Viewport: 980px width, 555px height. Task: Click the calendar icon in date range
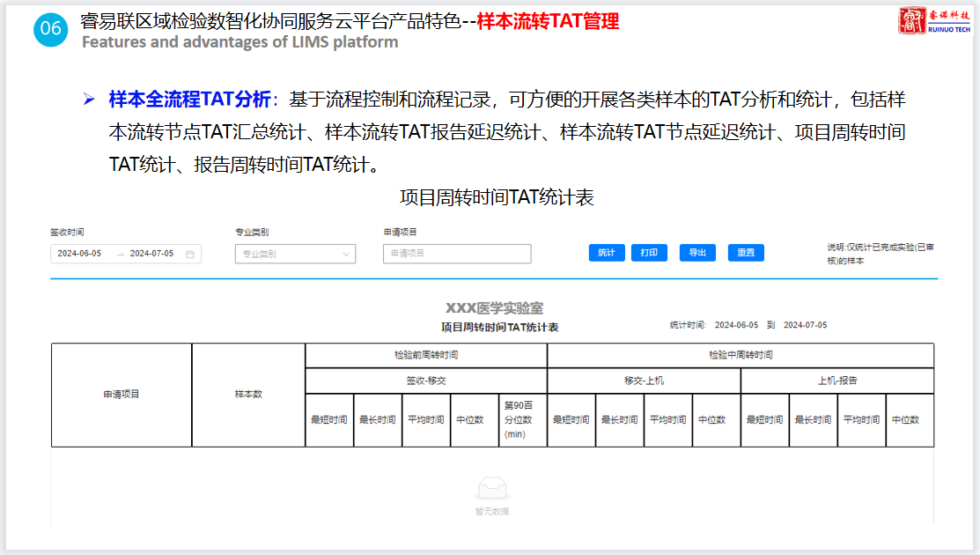point(189,254)
